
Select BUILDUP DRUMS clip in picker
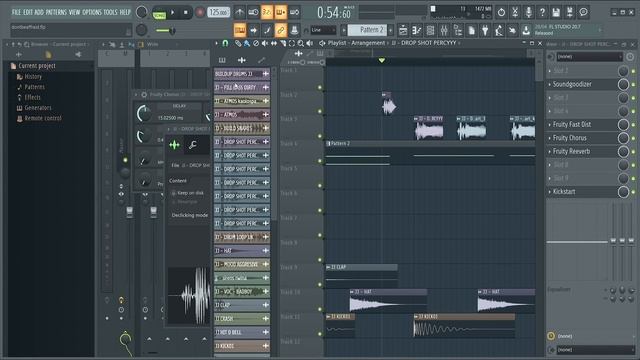(242, 74)
